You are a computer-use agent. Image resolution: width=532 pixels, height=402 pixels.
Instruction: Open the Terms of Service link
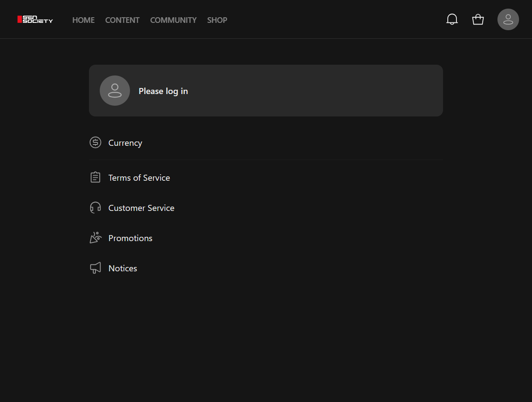click(139, 178)
